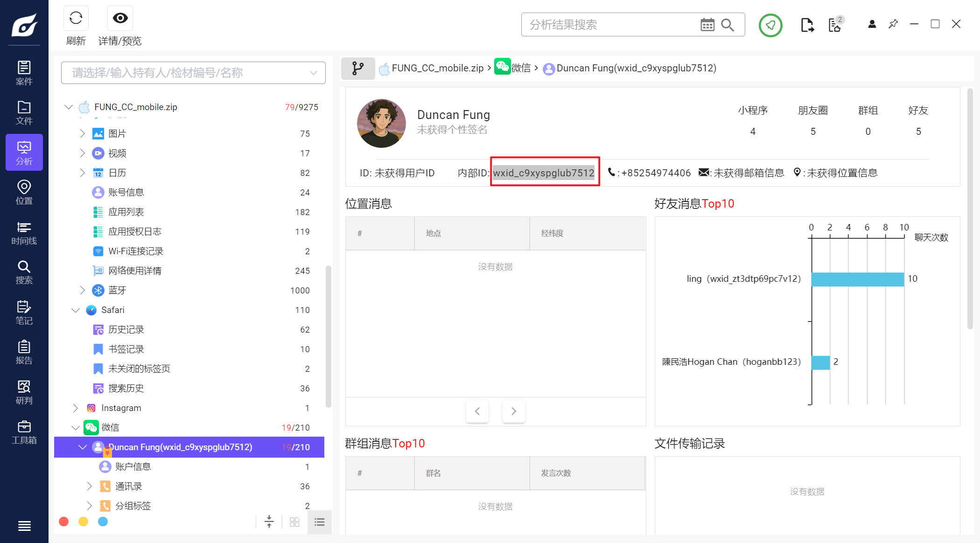The image size is (980, 543).
Task: Open the task list icon with badge 2
Action: (835, 25)
